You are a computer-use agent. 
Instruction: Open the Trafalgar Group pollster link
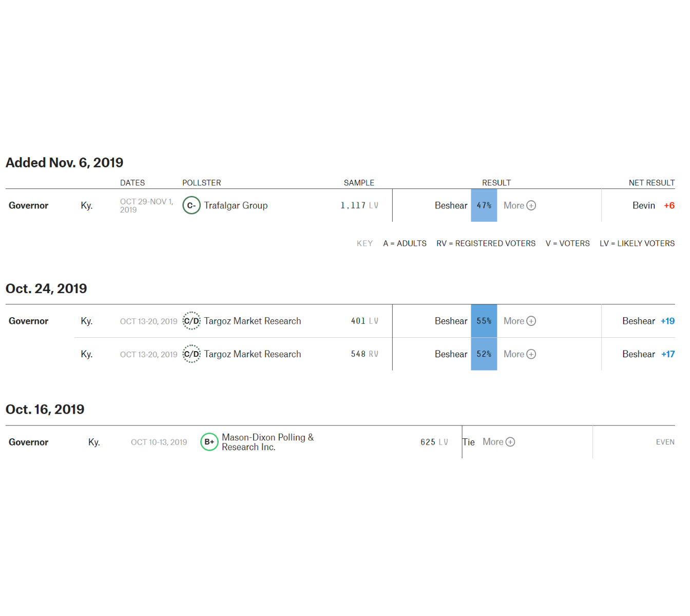tap(236, 205)
